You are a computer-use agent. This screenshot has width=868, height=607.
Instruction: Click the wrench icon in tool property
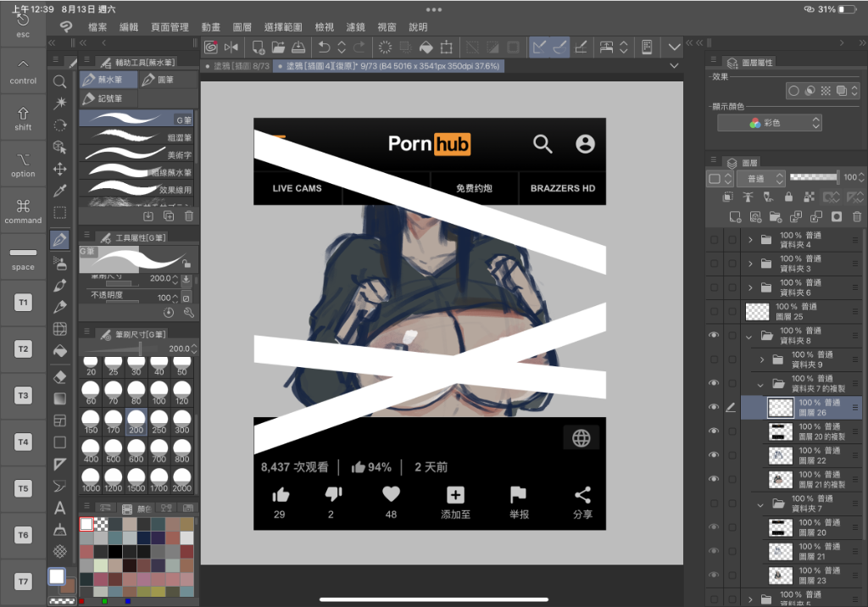coord(189,313)
